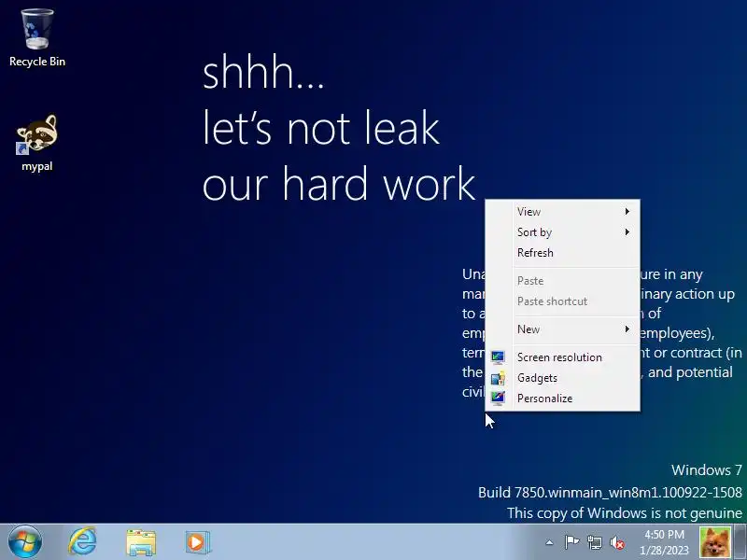Open the Windows Start orb
Image resolution: width=747 pixels, height=560 pixels.
click(x=25, y=542)
